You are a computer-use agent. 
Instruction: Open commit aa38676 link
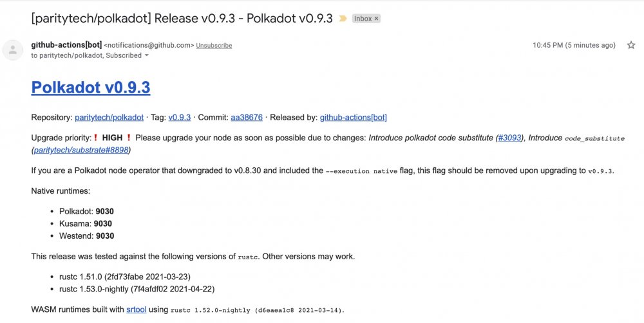click(247, 117)
